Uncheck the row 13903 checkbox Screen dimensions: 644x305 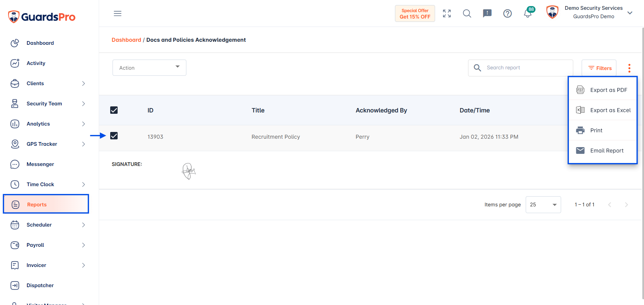pyautogui.click(x=114, y=136)
